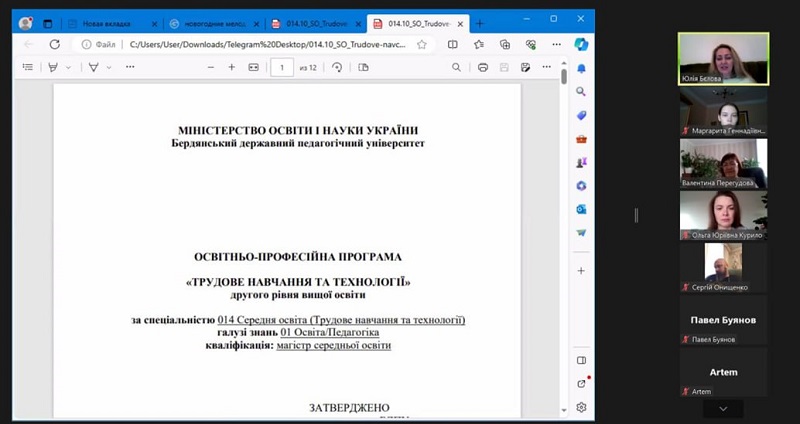Rotate the PDF page using toolbar icon

(x=337, y=67)
